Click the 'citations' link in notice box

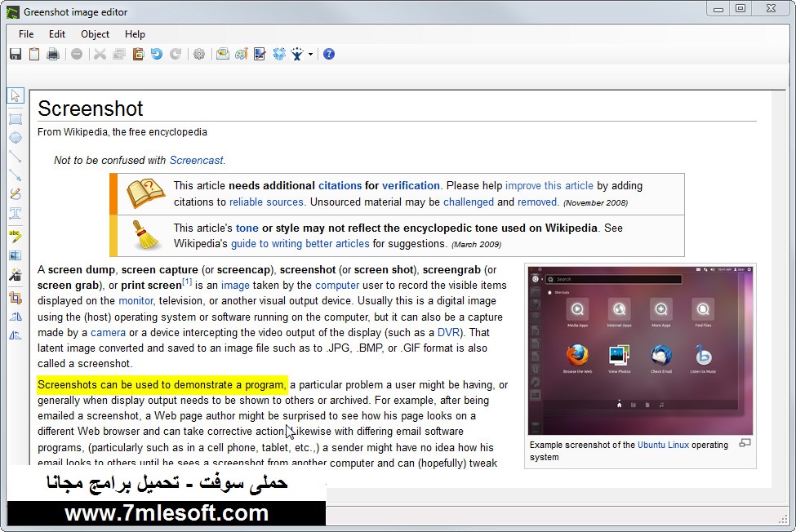(x=340, y=185)
